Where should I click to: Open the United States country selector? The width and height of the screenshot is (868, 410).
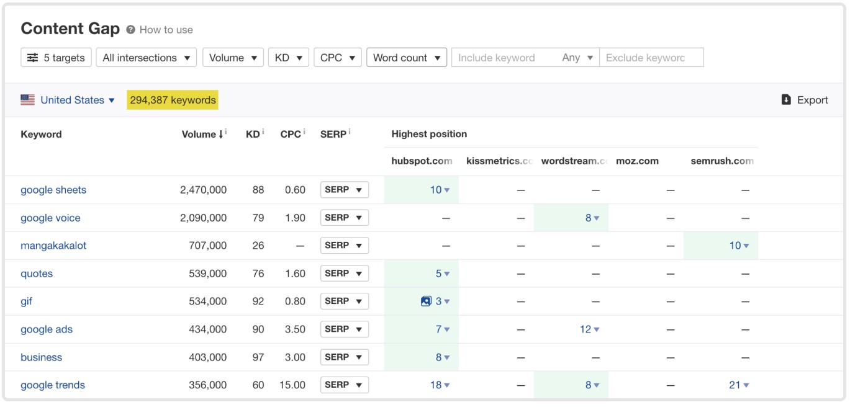click(x=78, y=100)
